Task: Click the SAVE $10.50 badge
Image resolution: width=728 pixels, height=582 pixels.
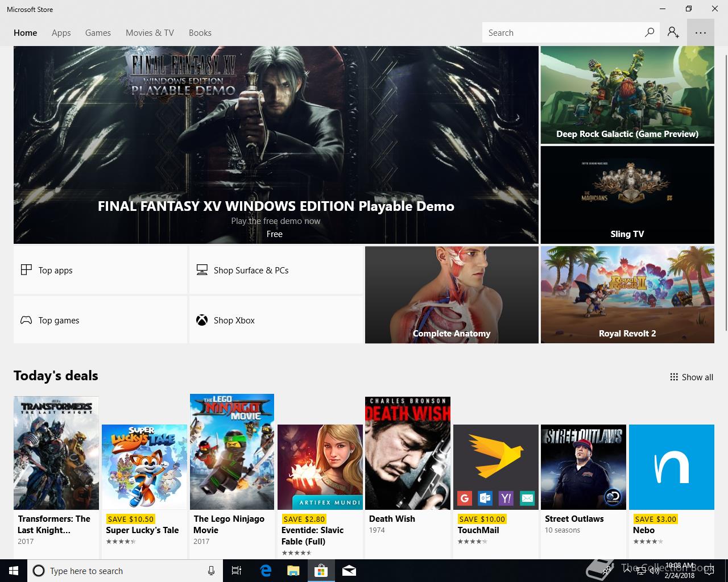Action: click(x=130, y=519)
